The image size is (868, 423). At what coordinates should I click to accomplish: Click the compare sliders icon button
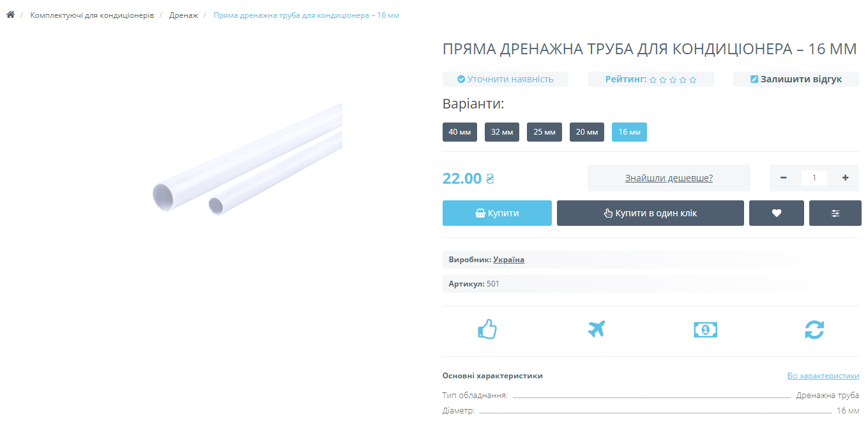click(x=835, y=213)
